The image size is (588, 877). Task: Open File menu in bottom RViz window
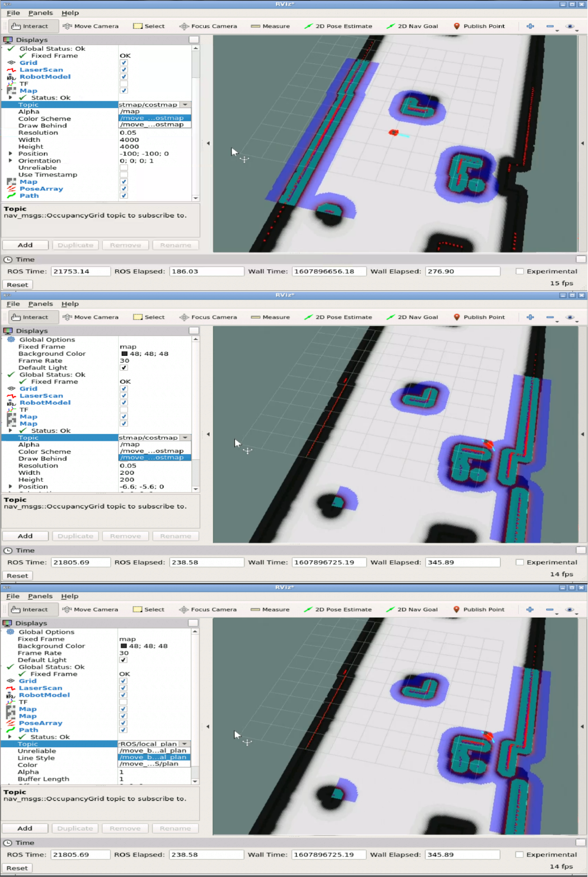[x=13, y=596]
